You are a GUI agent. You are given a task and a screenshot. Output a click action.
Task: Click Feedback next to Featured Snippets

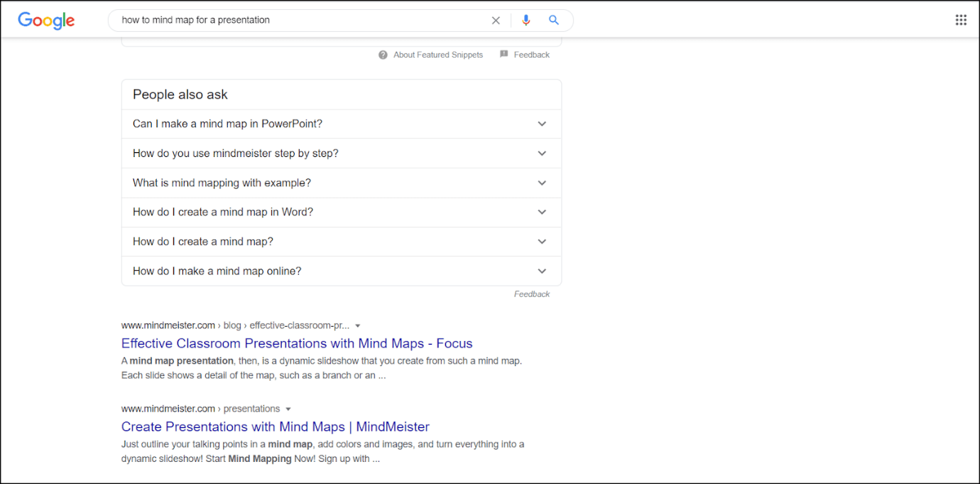tap(532, 55)
